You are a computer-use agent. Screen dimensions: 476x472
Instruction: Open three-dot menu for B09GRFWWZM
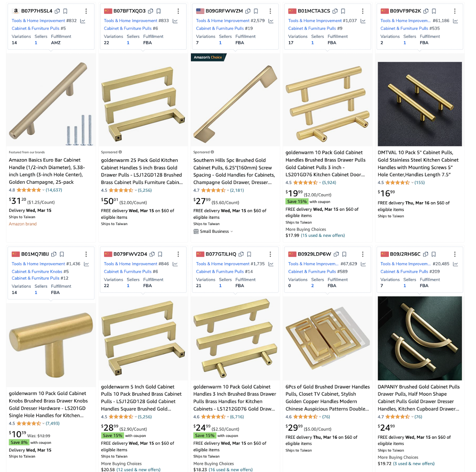coord(270,11)
